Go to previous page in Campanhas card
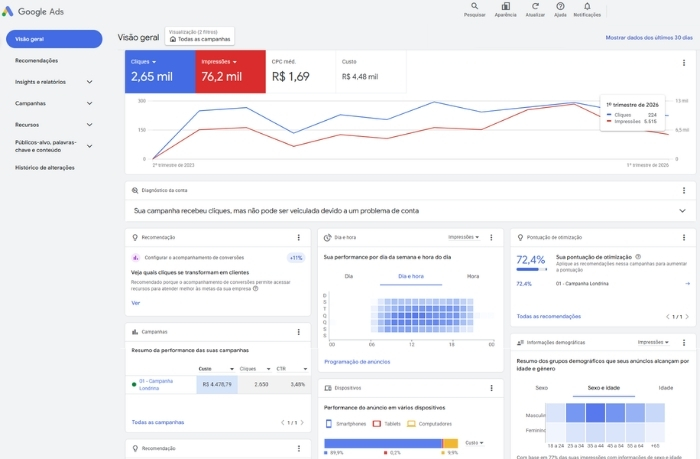 coord(282,422)
